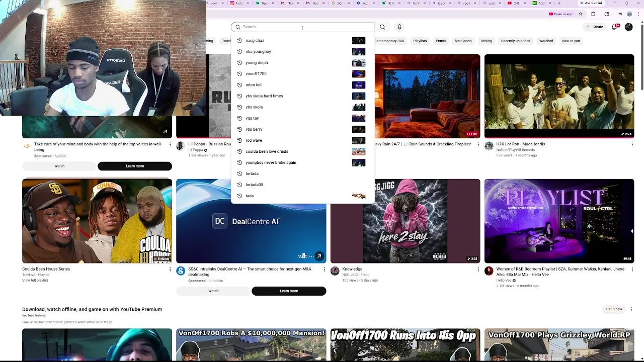The image size is (644, 362).
Task: Click View full playlist link
Action: (35, 280)
